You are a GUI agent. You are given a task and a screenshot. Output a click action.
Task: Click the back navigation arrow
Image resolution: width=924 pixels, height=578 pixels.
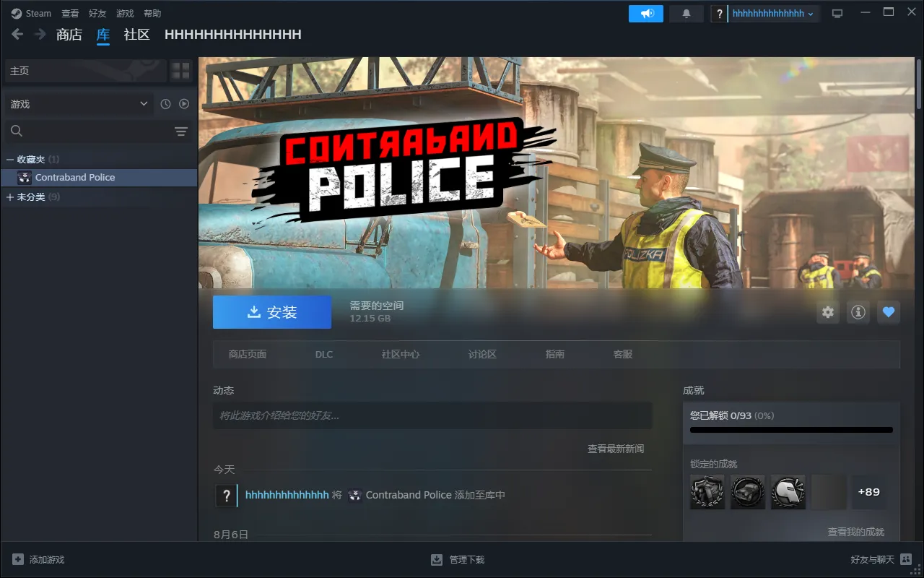[x=17, y=34]
